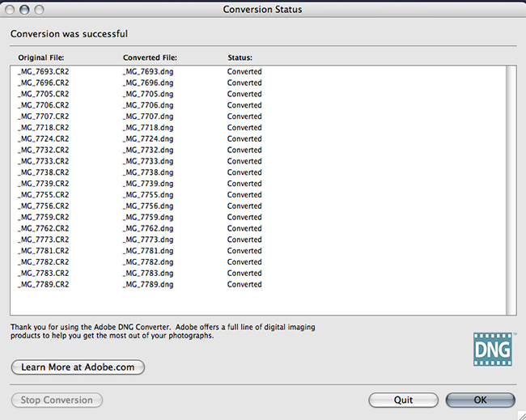This screenshot has height=420, width=526.
Task: Pick the converted file _MG_7762.dng
Action: click(x=146, y=228)
